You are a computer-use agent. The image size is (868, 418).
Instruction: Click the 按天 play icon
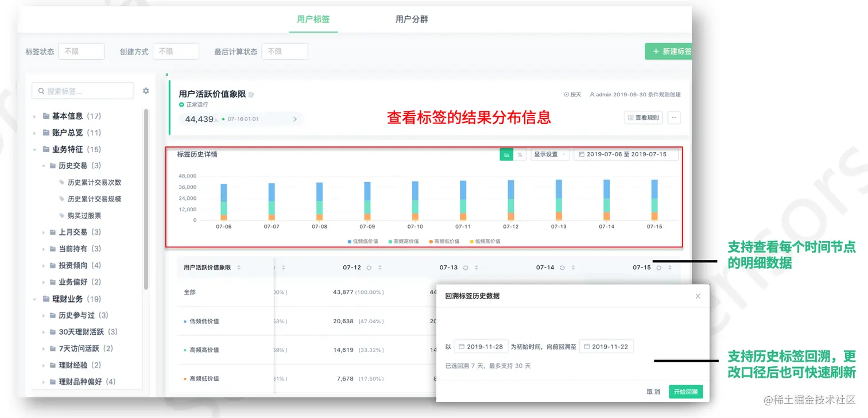point(566,95)
